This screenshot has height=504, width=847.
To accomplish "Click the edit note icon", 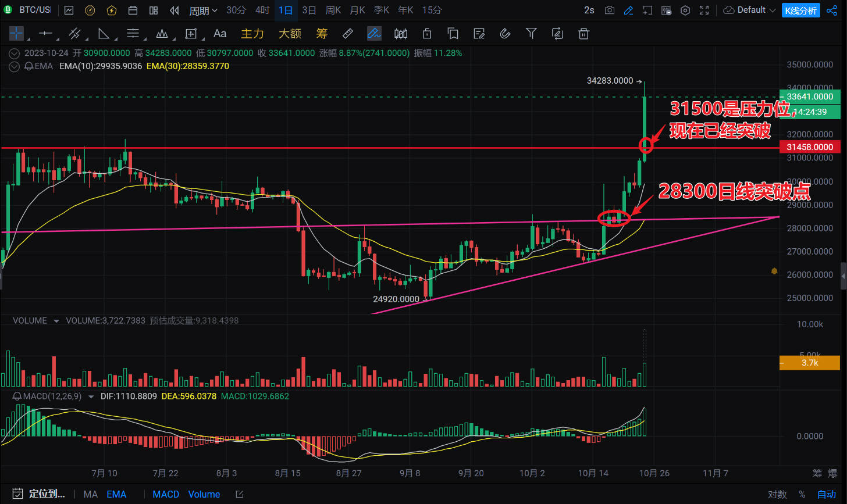I will tap(479, 33).
